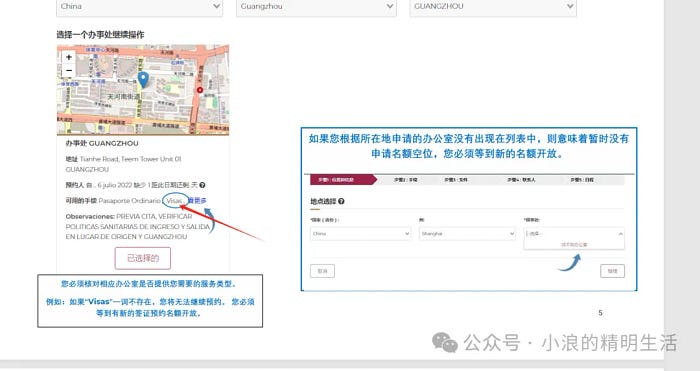This screenshot has height=371, width=700.
Task: Select the step 4 联系人 tab
Action: click(521, 179)
